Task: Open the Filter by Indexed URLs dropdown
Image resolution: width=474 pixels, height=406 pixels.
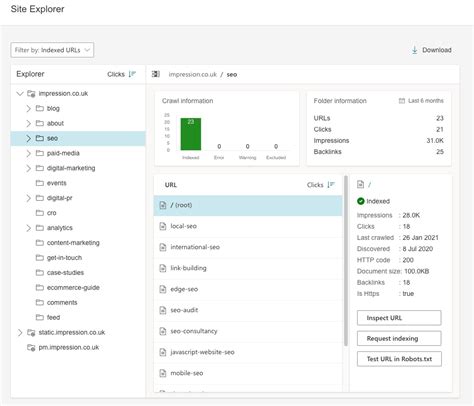Action: (x=52, y=50)
